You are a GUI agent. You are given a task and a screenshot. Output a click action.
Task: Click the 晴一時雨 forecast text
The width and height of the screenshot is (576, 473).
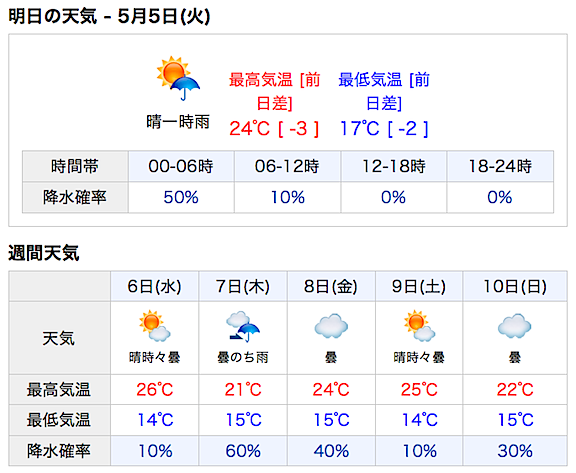178,122
